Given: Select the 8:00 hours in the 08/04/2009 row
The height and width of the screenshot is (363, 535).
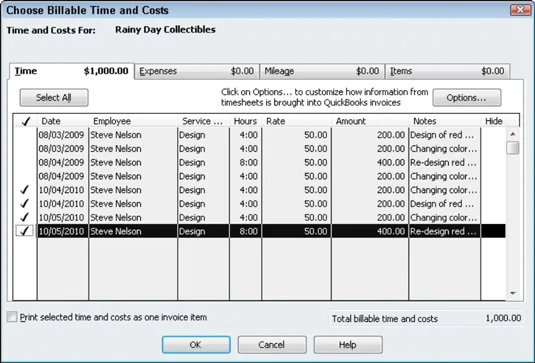Looking at the screenshot, I should (x=246, y=162).
